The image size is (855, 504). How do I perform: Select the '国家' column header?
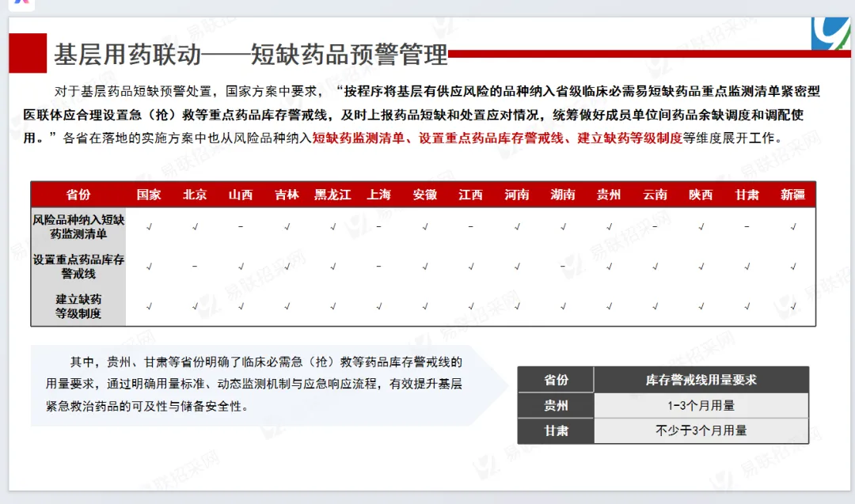click(x=149, y=195)
